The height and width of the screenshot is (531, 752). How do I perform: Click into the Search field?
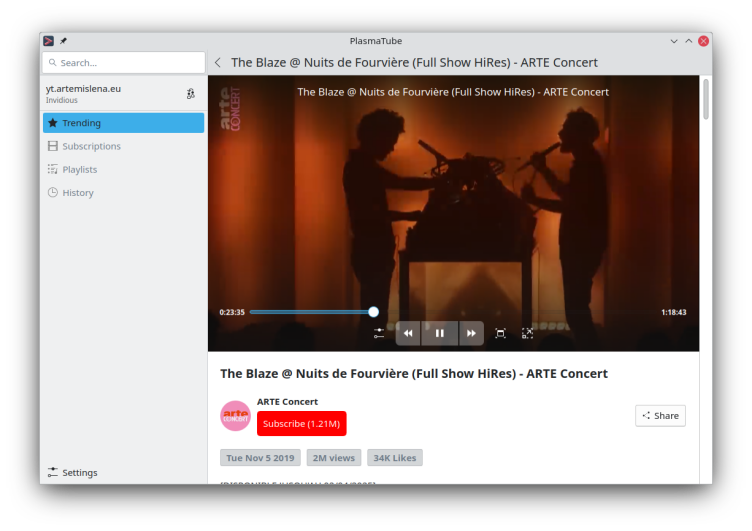[x=123, y=62]
